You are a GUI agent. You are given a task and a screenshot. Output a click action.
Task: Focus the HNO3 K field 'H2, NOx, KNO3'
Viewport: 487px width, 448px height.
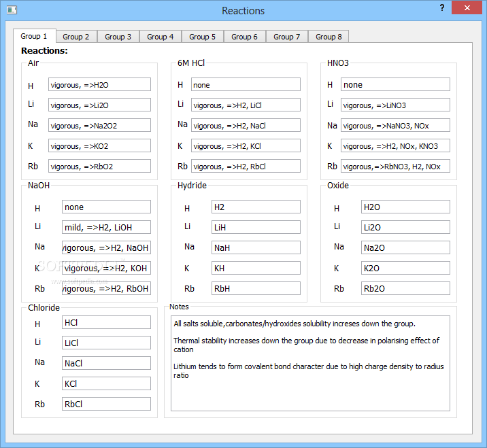395,145
